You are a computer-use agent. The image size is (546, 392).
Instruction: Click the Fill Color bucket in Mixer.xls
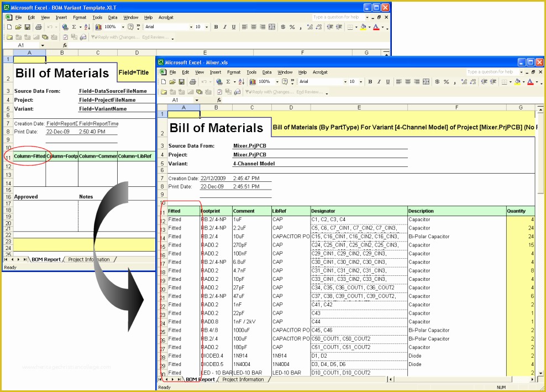(518, 81)
